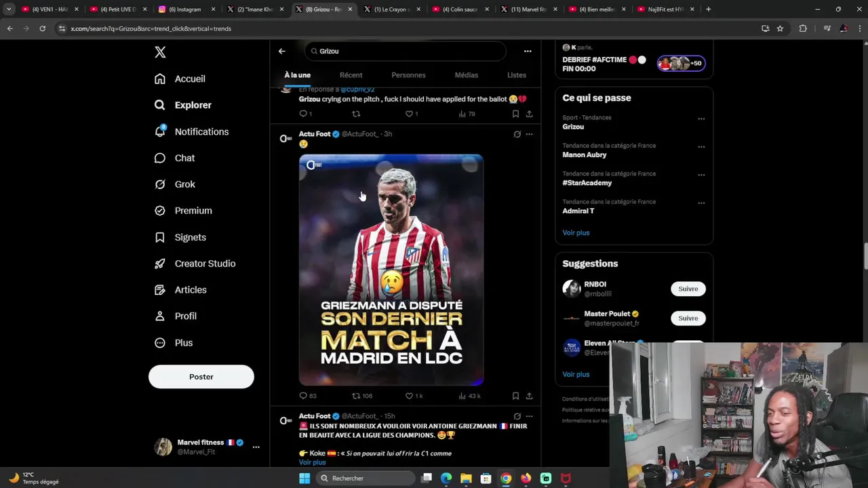Open Marvel fitness account menu dots
868x488 pixels.
pyautogui.click(x=256, y=447)
